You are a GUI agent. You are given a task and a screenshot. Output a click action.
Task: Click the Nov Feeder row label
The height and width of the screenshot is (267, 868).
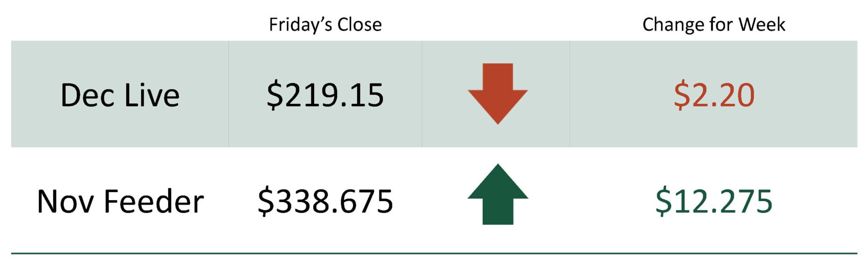(120, 201)
